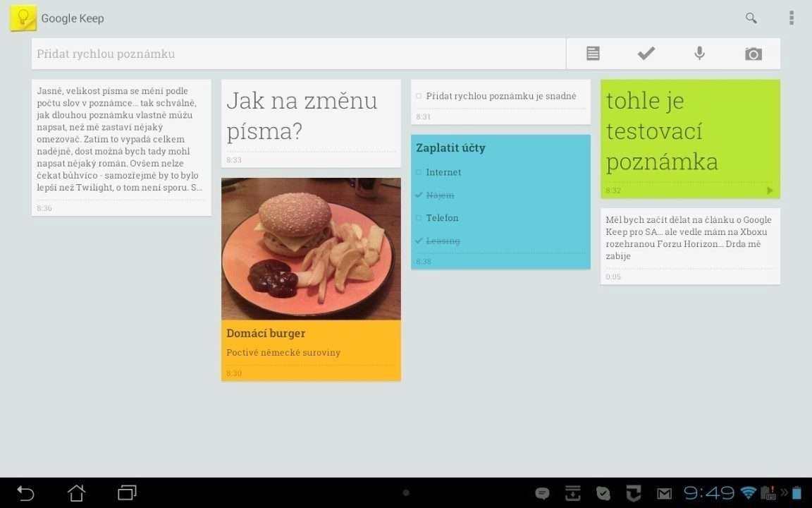Open the Gmail notification icon in status bar

[665, 493]
